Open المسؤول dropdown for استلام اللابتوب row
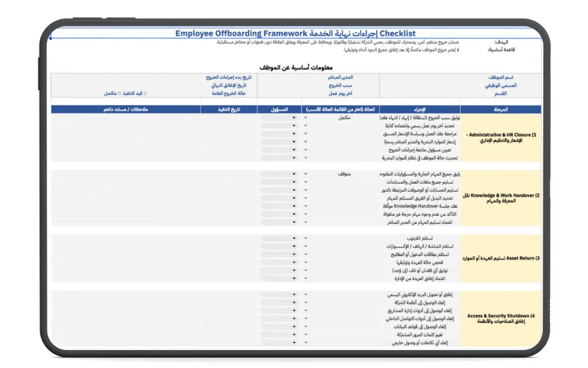Viewport: 588px width, 368px height. (294, 238)
